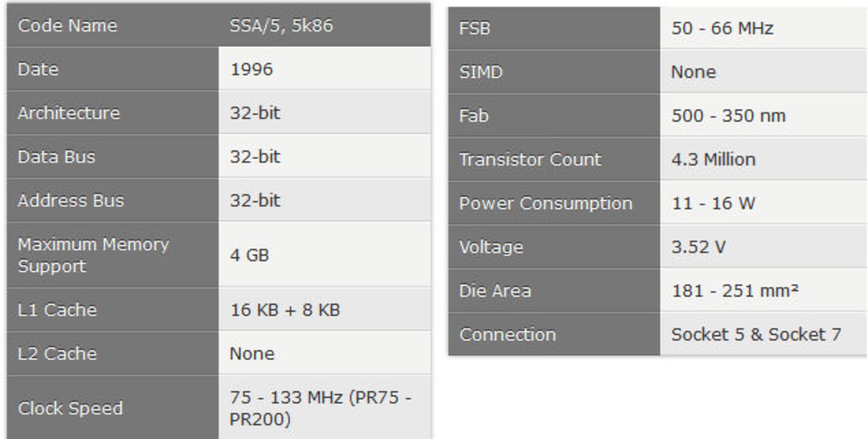This screenshot has height=439, width=868.
Task: Click the Transistor Count label
Action: (530, 160)
